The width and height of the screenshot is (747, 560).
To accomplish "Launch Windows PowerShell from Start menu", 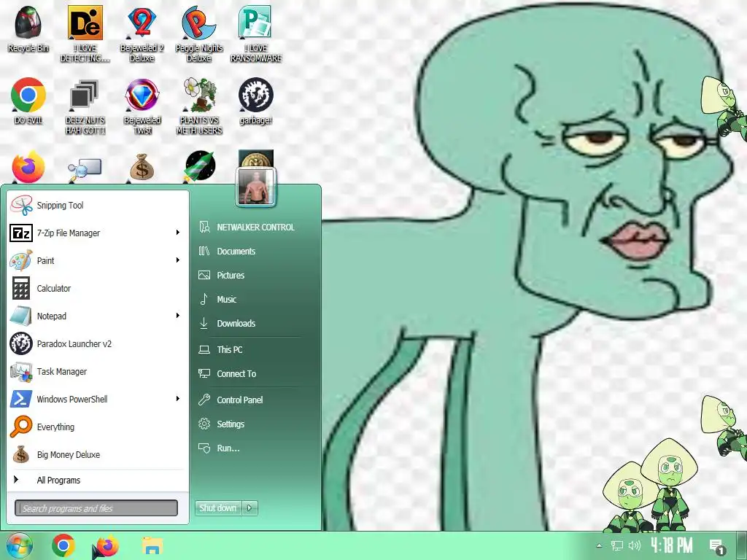I will click(x=98, y=399).
